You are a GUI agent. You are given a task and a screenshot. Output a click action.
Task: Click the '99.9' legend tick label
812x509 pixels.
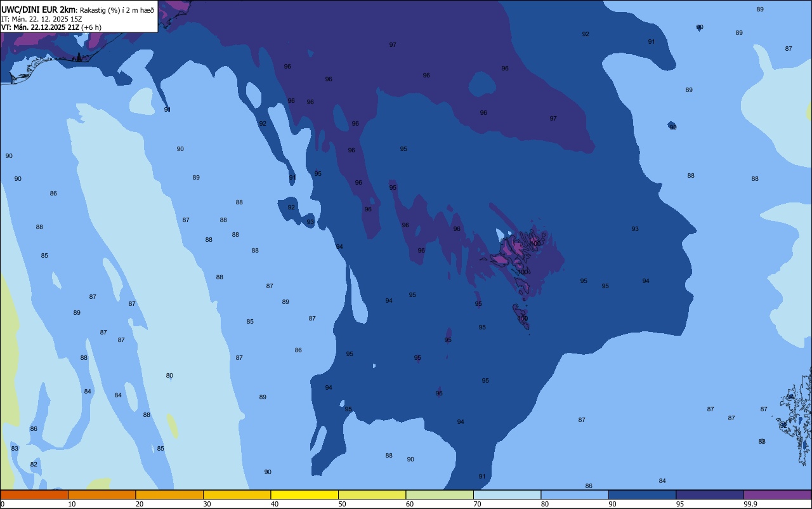point(750,504)
